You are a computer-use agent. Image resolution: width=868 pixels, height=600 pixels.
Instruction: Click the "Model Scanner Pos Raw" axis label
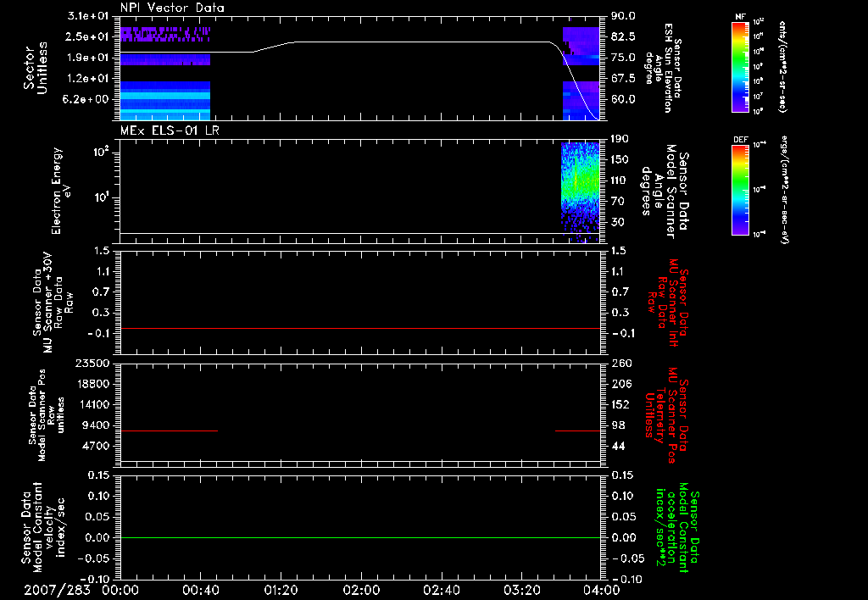tap(47, 415)
